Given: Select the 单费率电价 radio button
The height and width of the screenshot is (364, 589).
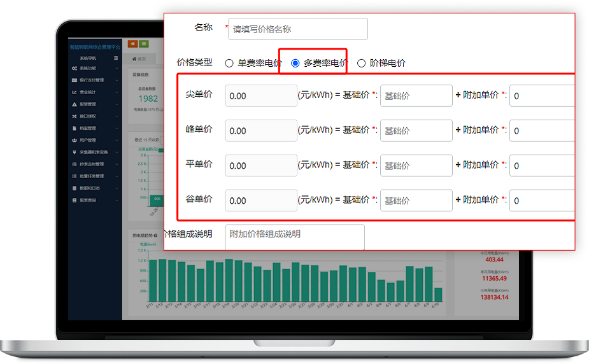Looking at the screenshot, I should (229, 64).
